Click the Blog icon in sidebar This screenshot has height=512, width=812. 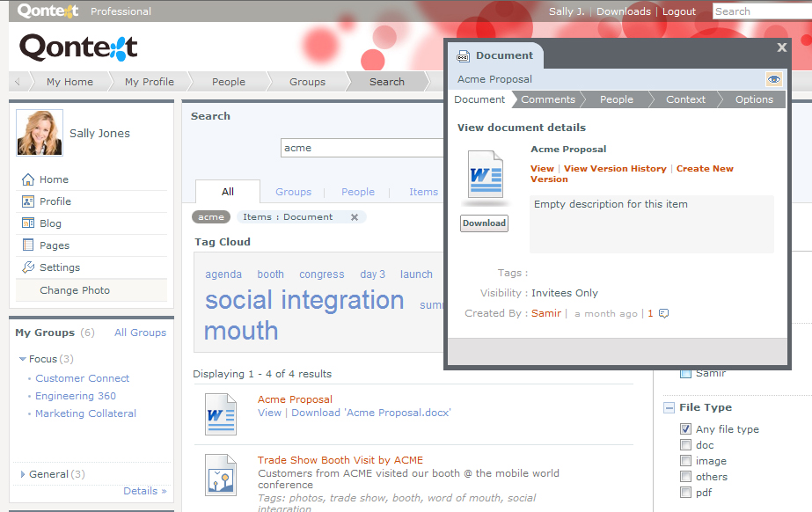tap(28, 223)
